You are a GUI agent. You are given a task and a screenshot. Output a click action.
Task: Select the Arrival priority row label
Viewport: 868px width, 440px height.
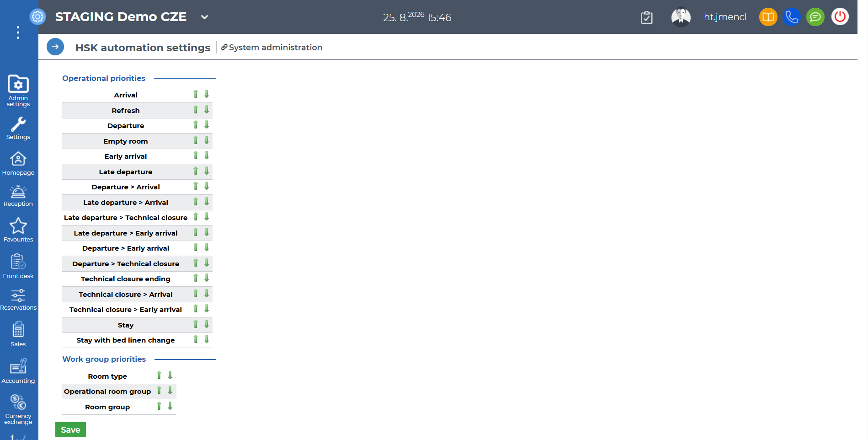click(x=126, y=95)
